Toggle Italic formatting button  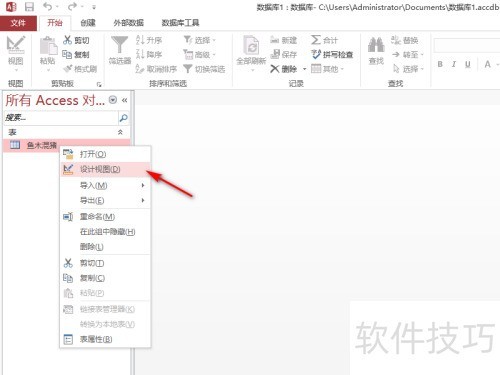[454, 64]
